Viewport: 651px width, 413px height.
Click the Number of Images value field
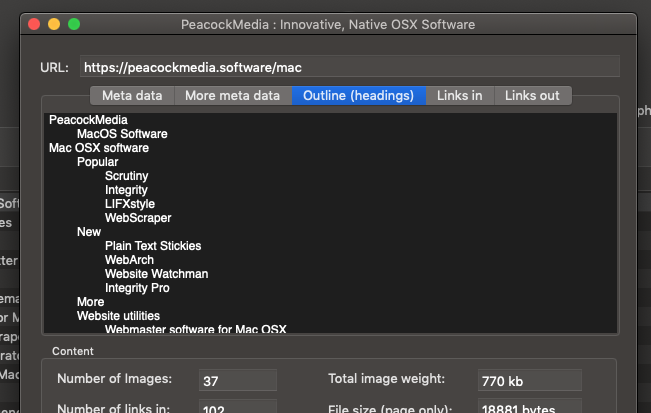(x=236, y=379)
